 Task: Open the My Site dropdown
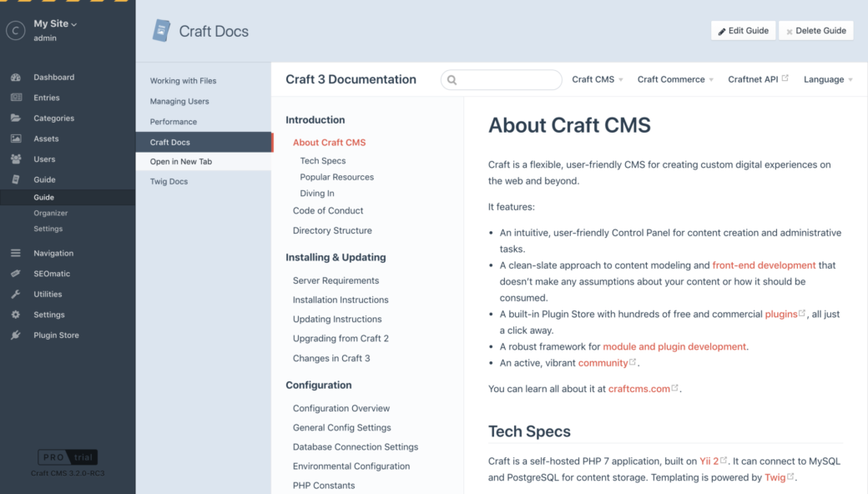point(55,24)
